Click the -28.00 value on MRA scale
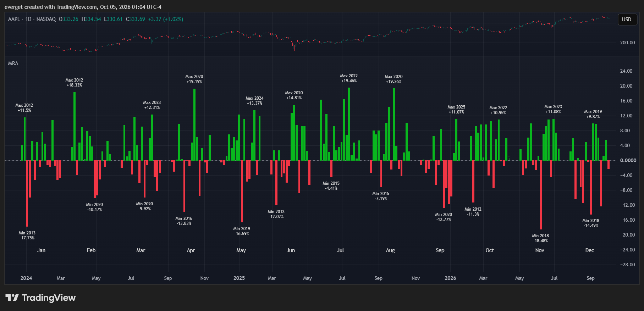644x311 pixels. tap(627, 265)
